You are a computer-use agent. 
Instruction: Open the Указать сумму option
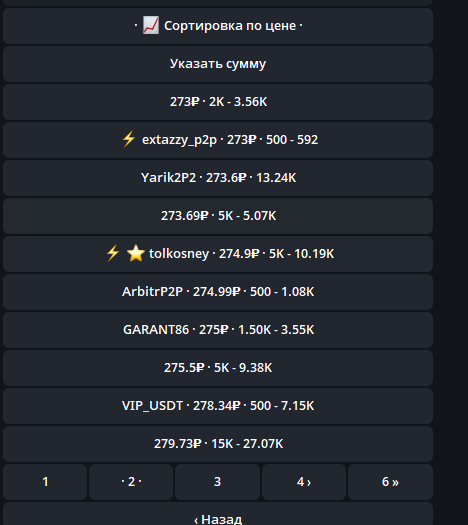coord(218,64)
